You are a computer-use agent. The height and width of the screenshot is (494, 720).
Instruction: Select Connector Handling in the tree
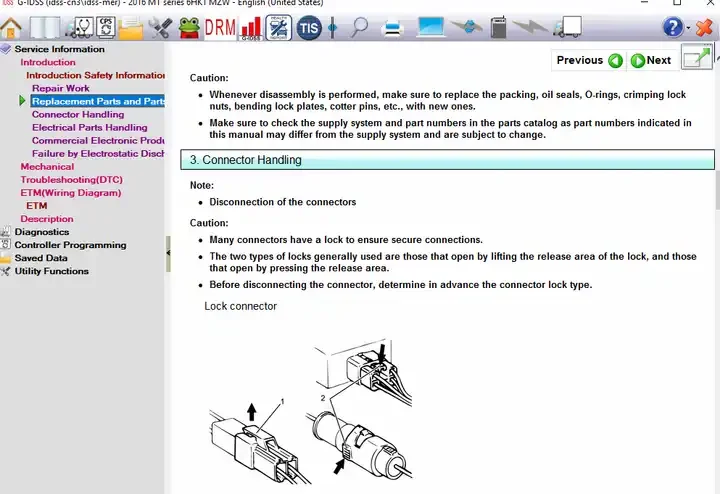click(x=78, y=114)
